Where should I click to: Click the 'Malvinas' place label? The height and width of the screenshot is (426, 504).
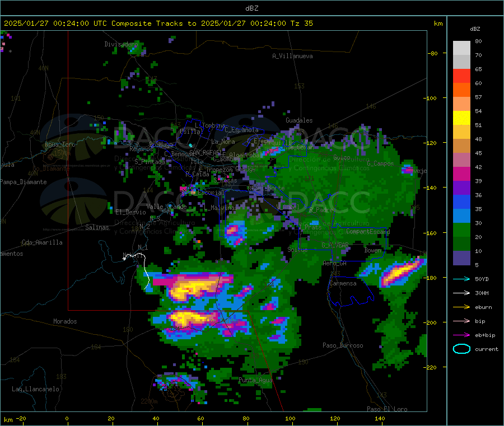coord(221,208)
